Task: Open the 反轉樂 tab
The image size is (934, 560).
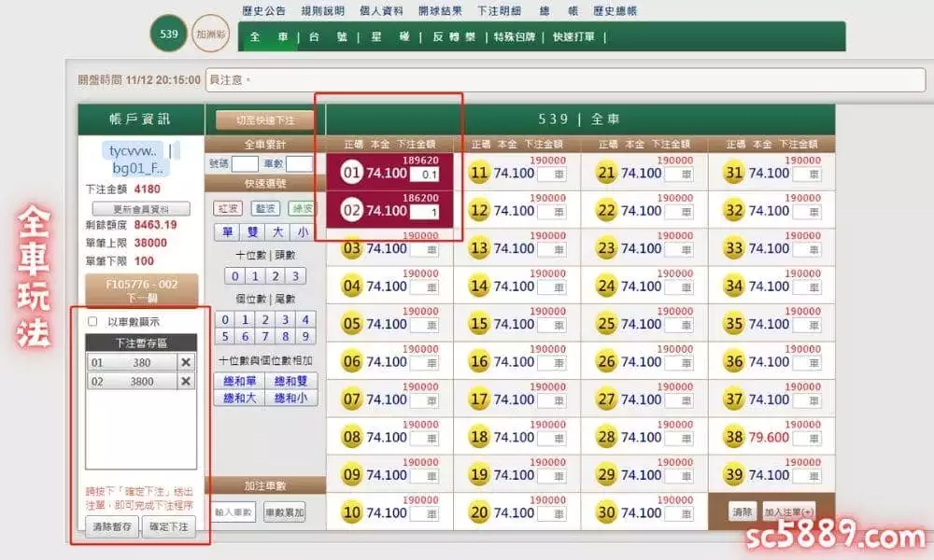Action: click(x=454, y=37)
